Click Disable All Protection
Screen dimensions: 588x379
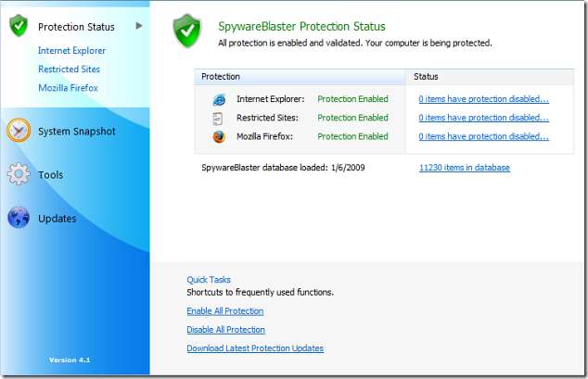point(225,330)
